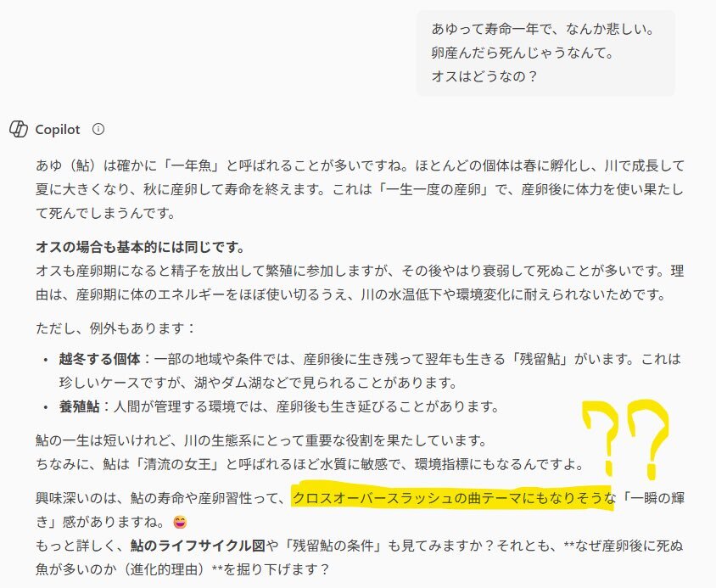Click the Copilot logo icon
The image size is (716, 588).
pyautogui.click(x=19, y=129)
